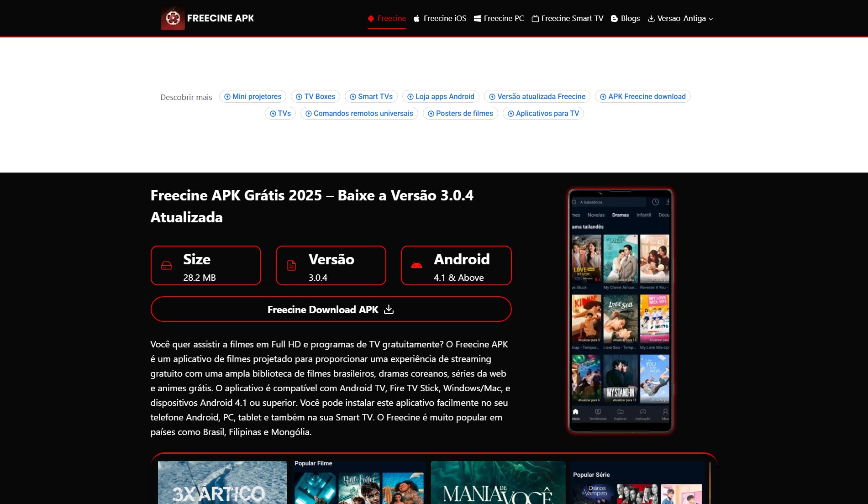Open the Comandos remotos universais link
Screen dimensions: 868x504
pos(359,113)
